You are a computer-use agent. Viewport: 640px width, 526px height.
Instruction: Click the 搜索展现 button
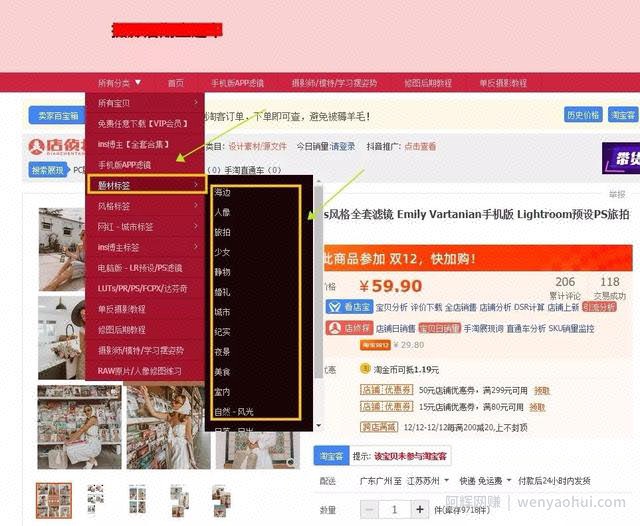coord(48,170)
